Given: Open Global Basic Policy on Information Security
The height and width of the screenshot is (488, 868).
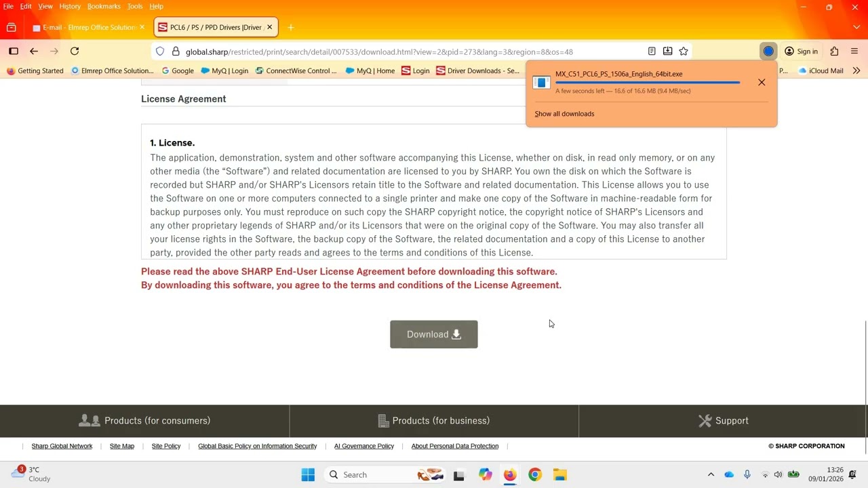Looking at the screenshot, I should point(258,446).
